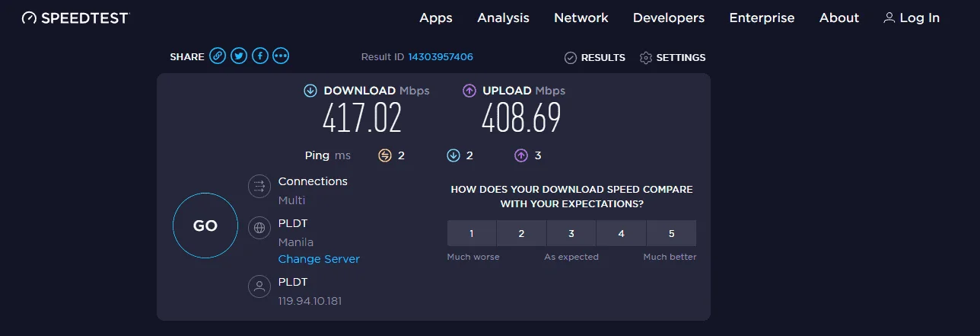Rate download speed as 5
This screenshot has height=336, width=980.
pyautogui.click(x=671, y=233)
